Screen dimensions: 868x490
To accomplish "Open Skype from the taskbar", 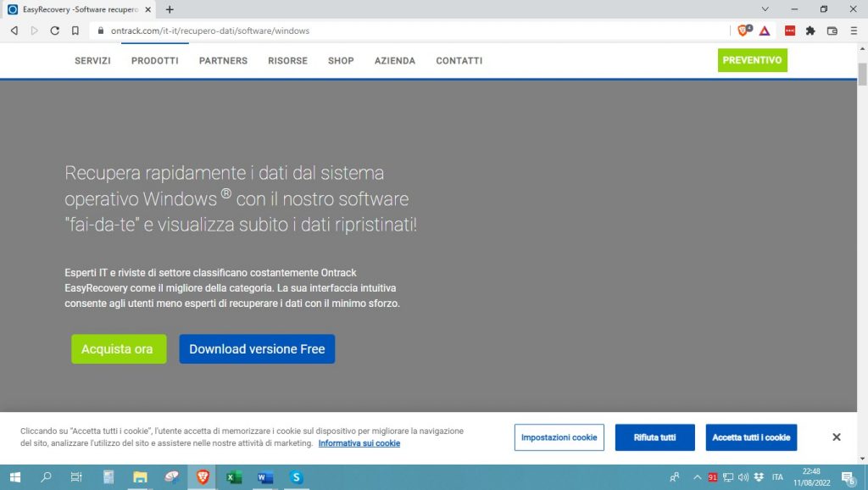I will [x=296, y=477].
